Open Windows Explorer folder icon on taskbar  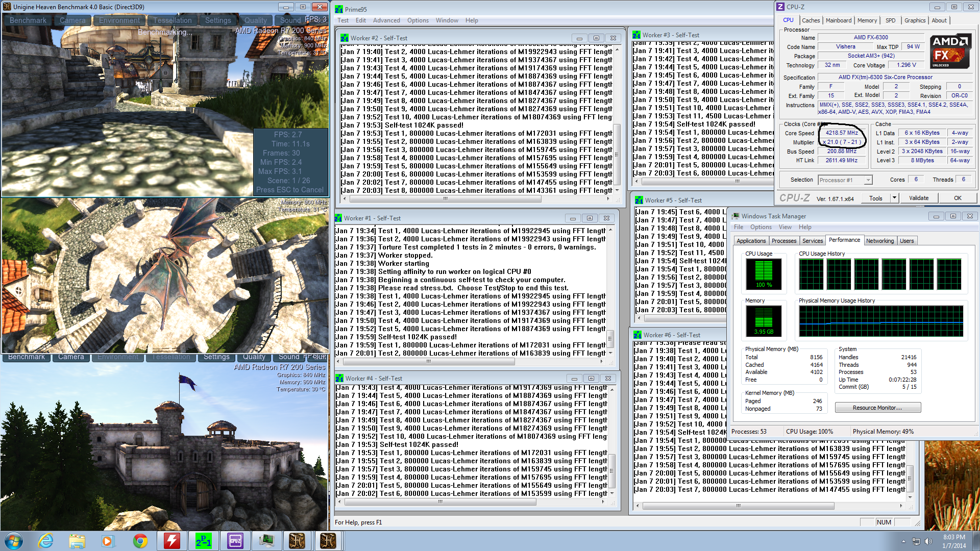[77, 541]
